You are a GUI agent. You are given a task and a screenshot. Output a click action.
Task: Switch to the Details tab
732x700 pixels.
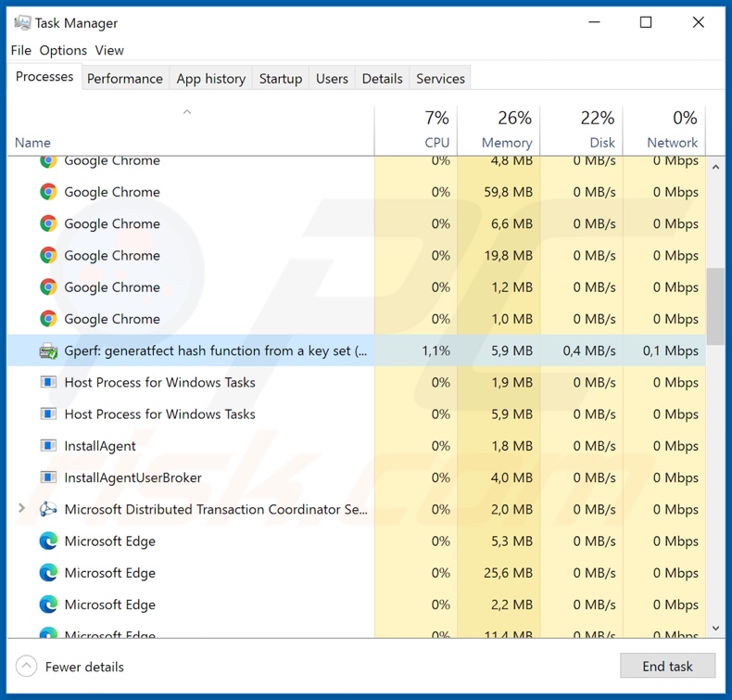tap(383, 79)
